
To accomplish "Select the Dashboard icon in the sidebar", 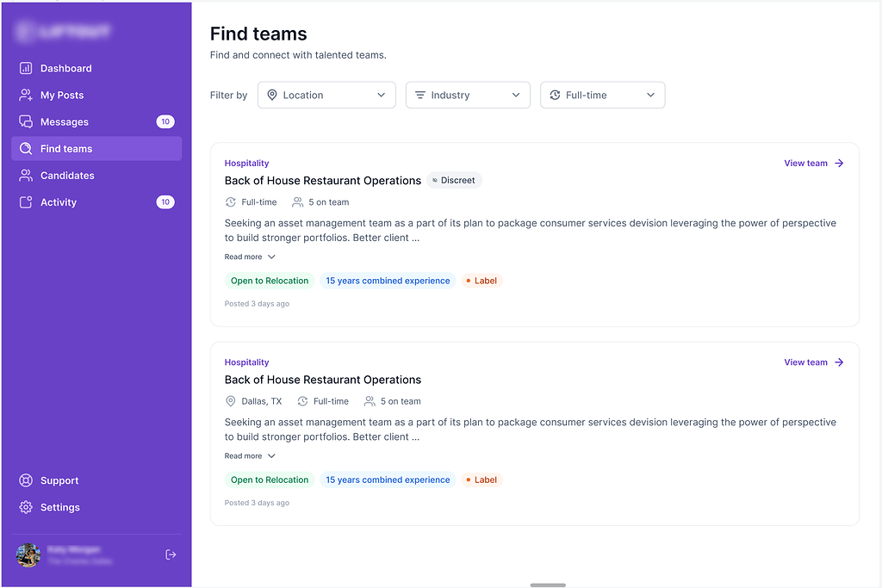I will click(28, 68).
